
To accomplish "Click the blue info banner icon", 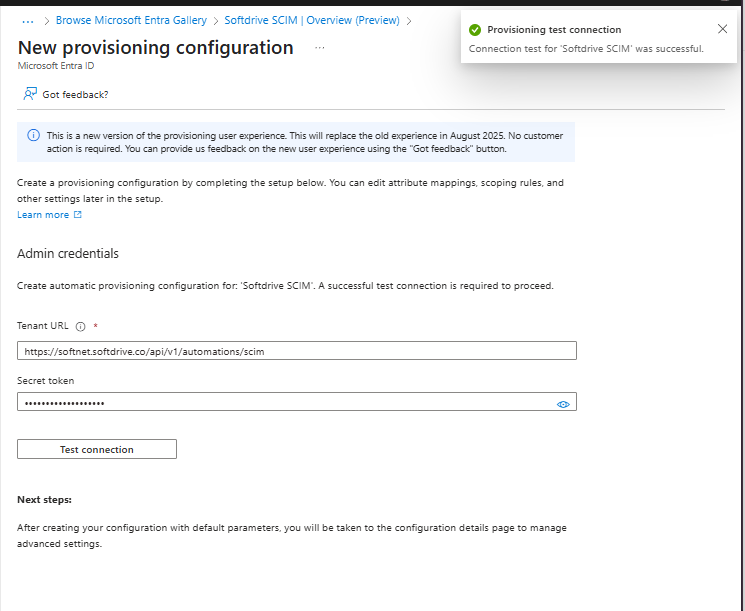I will [33, 135].
